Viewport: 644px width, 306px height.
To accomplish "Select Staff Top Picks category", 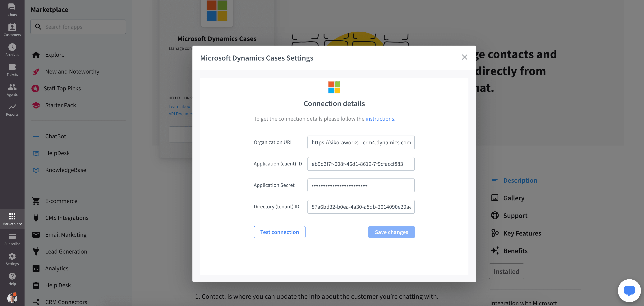I will pos(62,88).
